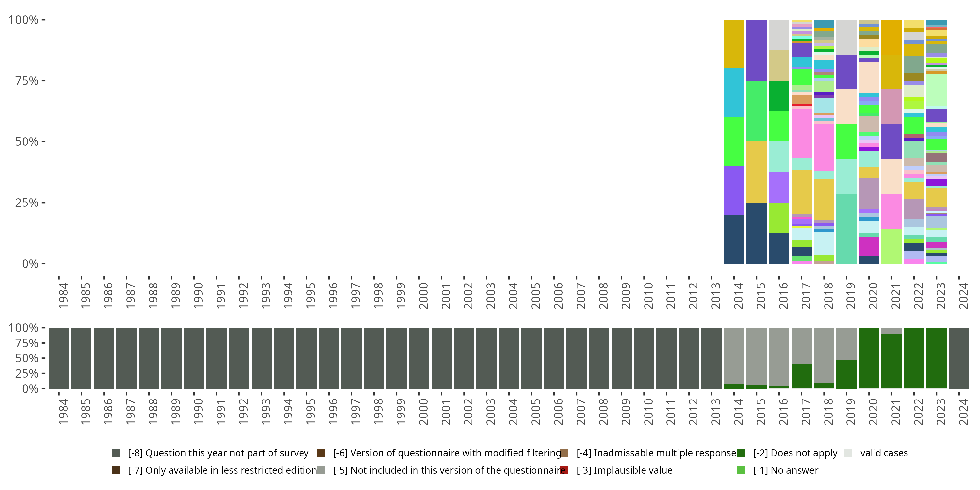The height and width of the screenshot is (490, 980).
Task: Click the 75% y-axis label of top chart
Action: (x=27, y=81)
